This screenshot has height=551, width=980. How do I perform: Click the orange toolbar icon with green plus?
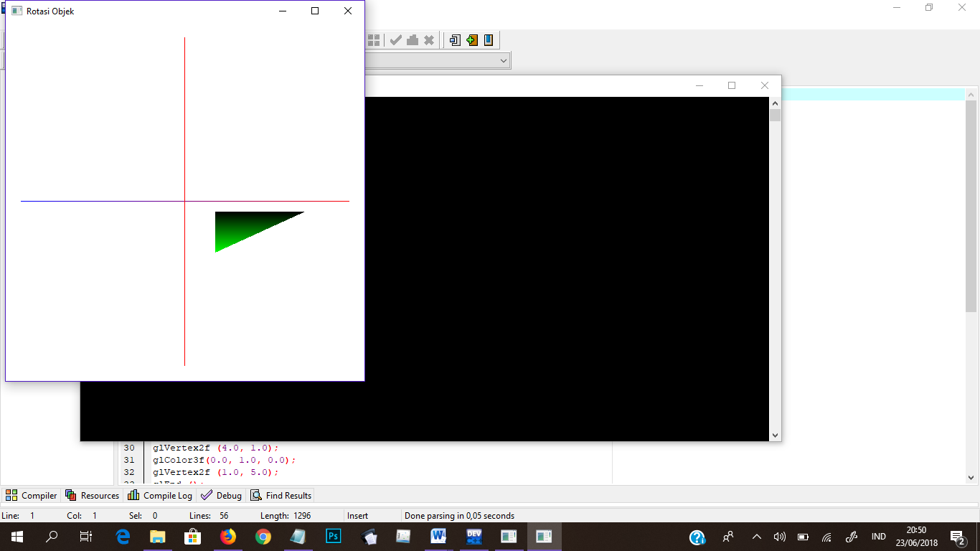click(x=471, y=39)
